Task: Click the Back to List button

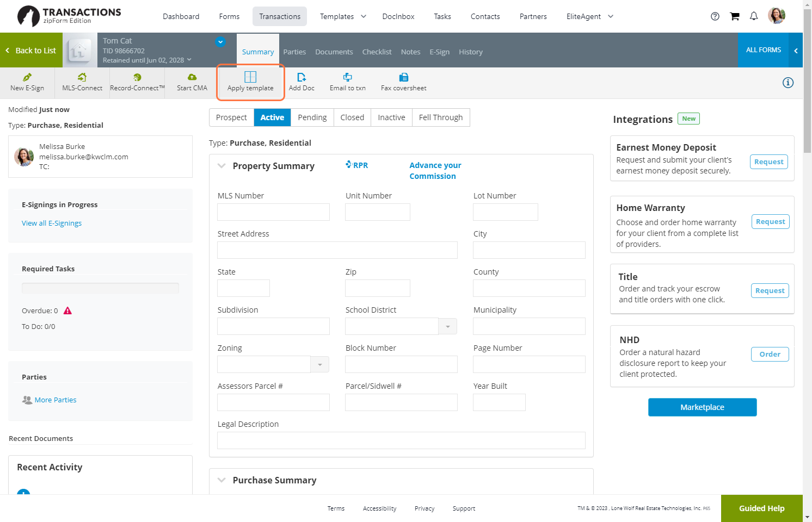Action: pyautogui.click(x=32, y=50)
